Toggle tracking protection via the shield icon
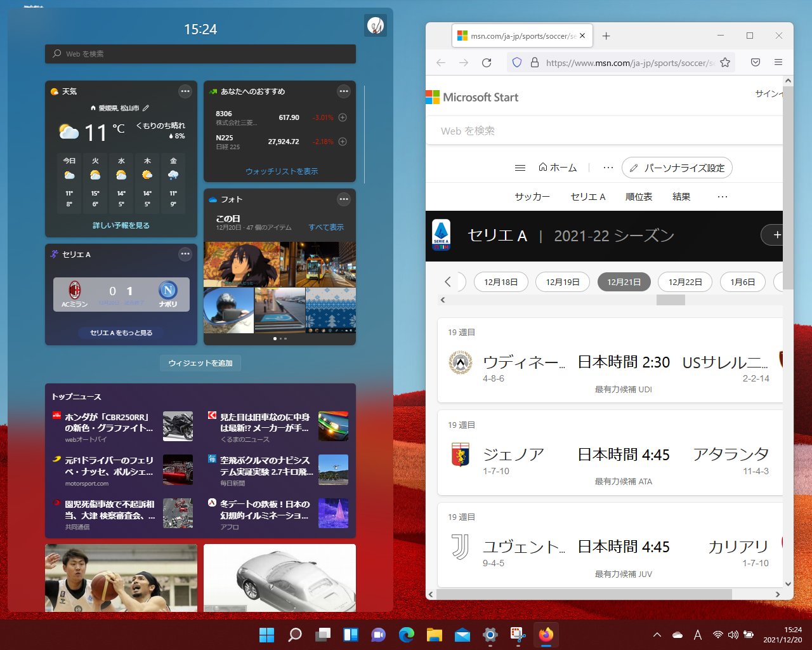 pos(516,62)
